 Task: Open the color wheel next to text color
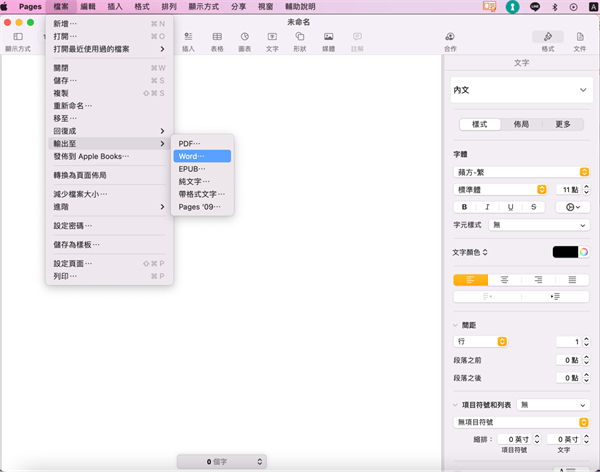[584, 252]
